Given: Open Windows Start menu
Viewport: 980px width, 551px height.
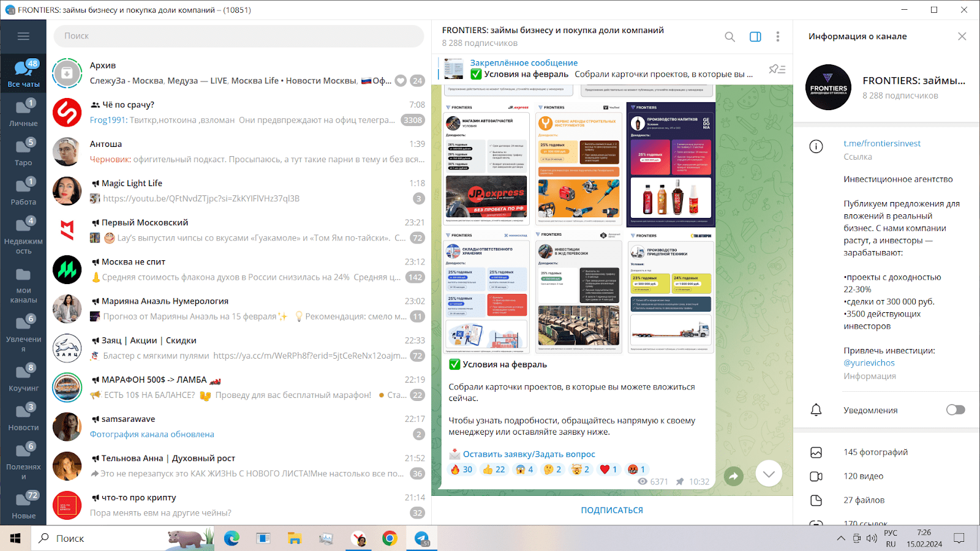Looking at the screenshot, I should pos(15,539).
